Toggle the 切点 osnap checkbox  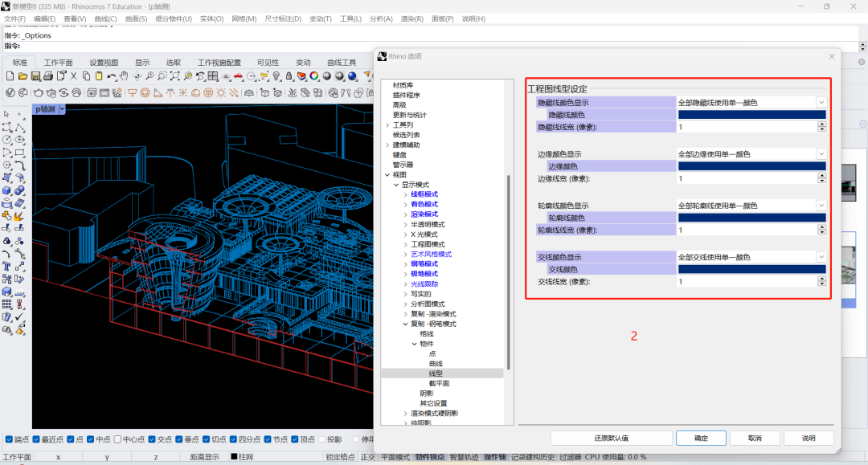click(206, 439)
